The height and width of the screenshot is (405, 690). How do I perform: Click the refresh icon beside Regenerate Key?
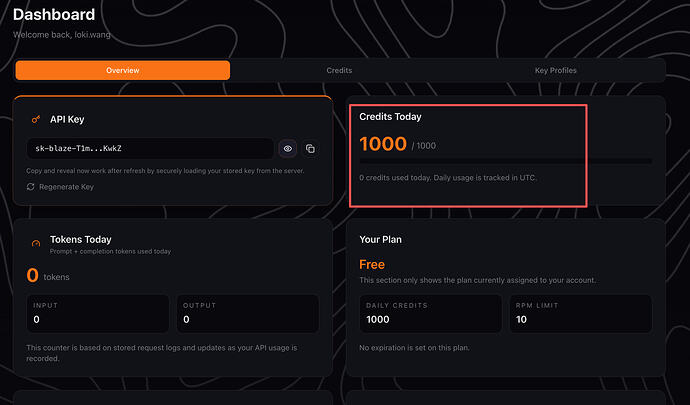click(x=31, y=187)
